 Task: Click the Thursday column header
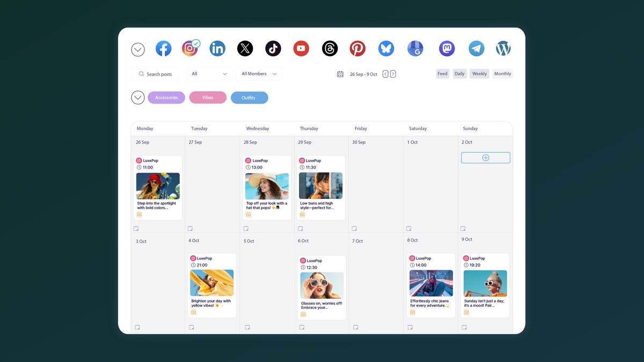pyautogui.click(x=309, y=129)
